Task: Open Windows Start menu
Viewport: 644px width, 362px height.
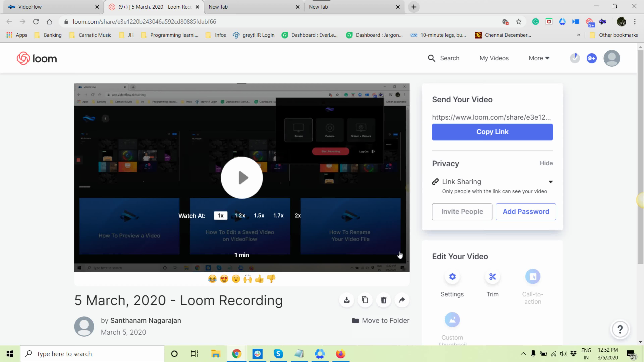Action: point(10,354)
